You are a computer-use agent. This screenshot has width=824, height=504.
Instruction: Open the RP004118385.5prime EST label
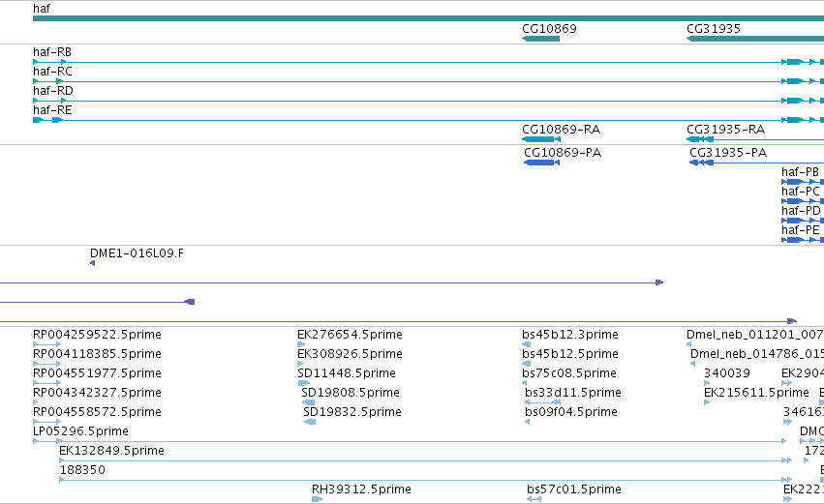(x=97, y=354)
